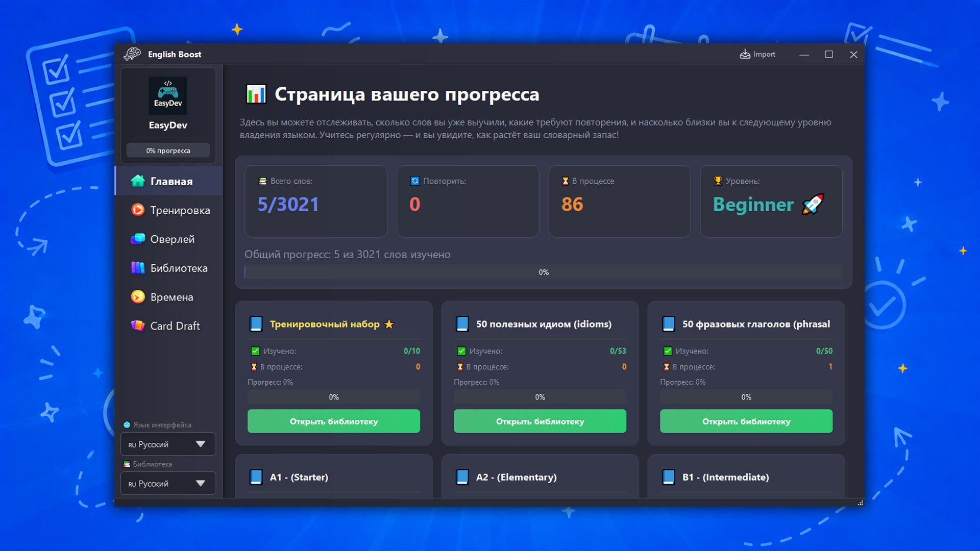Open the Библиотека section in sidebar
The image size is (980, 551).
coord(169,268)
